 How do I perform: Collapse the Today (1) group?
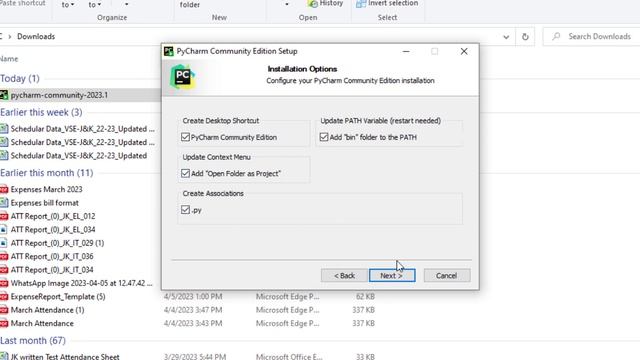click(x=20, y=78)
